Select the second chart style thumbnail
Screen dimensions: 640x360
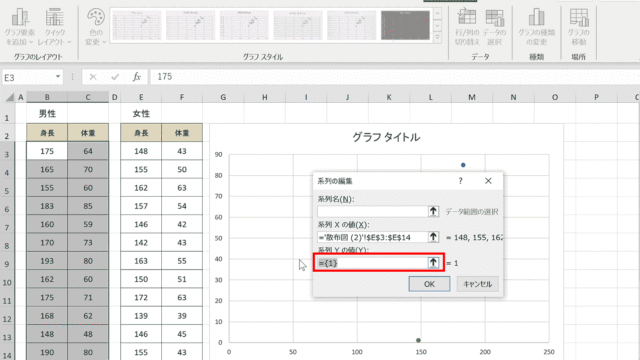[x=190, y=25]
